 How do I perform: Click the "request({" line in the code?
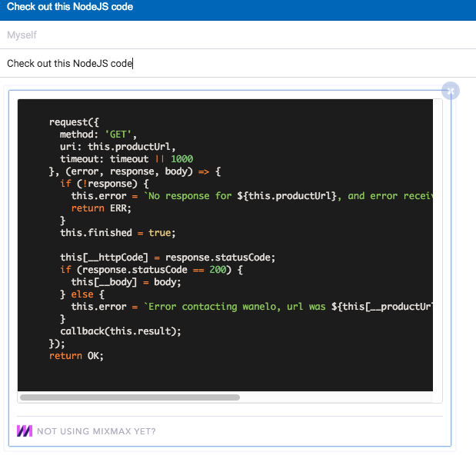[75, 122]
